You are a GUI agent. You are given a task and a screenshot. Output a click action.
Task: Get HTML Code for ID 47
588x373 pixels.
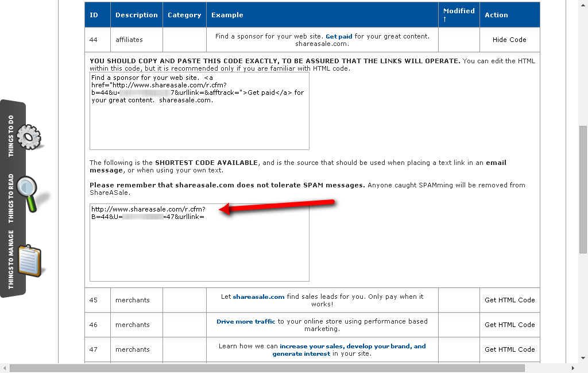point(509,349)
